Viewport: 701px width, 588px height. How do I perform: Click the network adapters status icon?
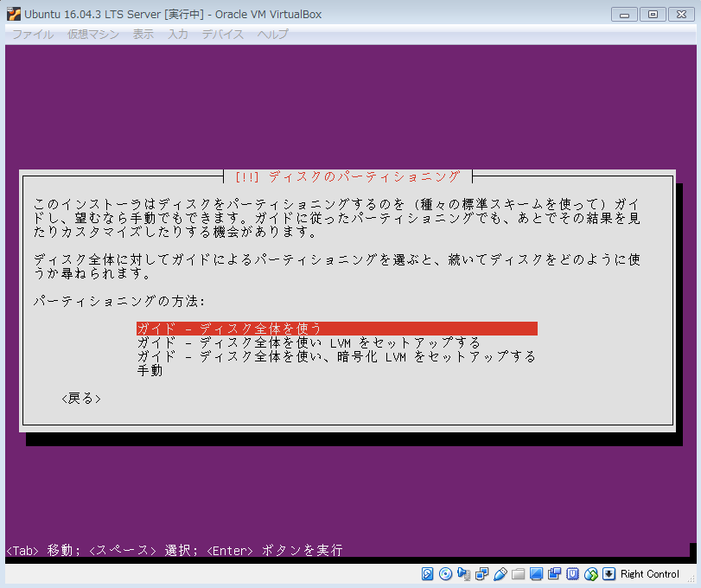click(482, 574)
